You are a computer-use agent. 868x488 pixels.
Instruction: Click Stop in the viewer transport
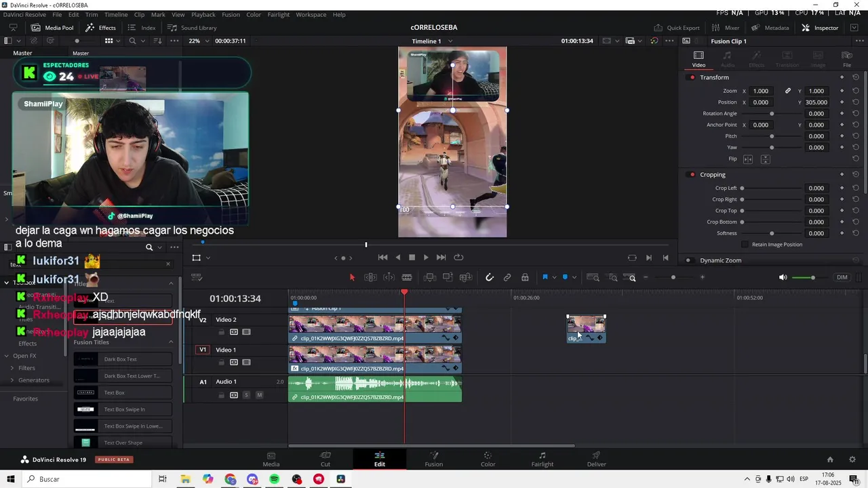point(412,258)
